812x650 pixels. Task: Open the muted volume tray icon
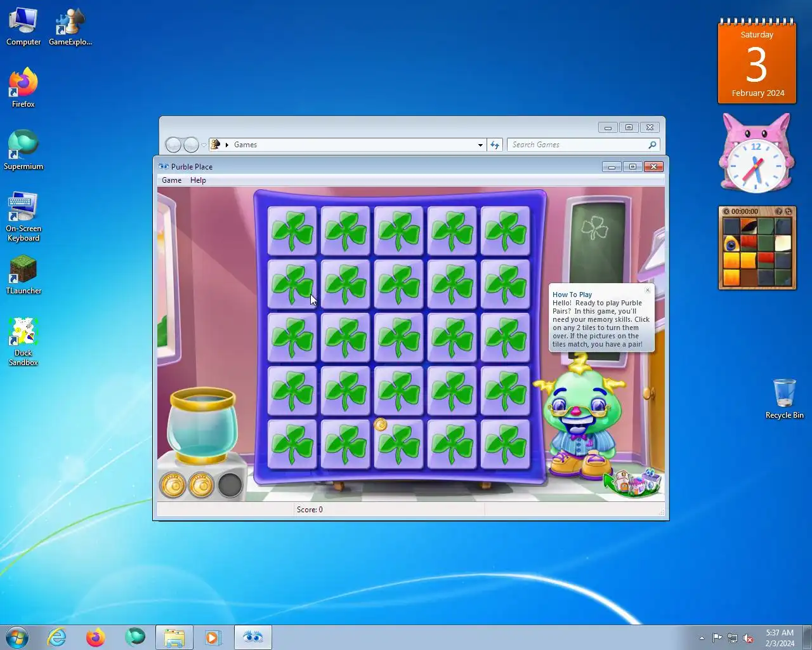(749, 638)
